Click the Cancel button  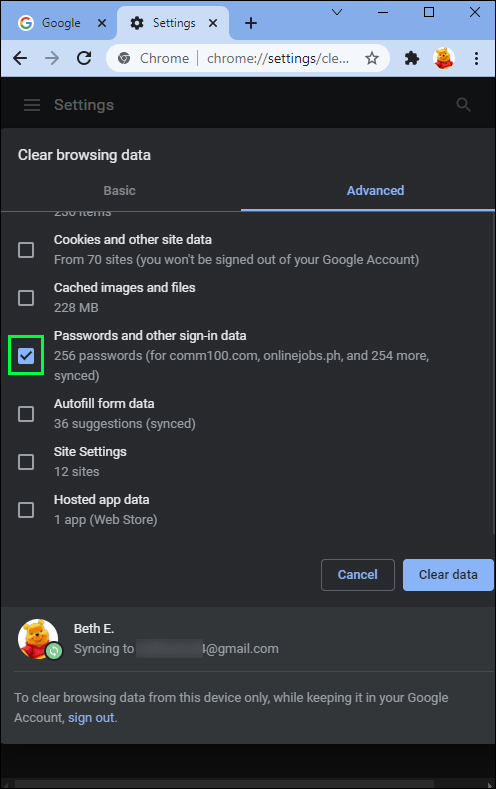click(358, 575)
